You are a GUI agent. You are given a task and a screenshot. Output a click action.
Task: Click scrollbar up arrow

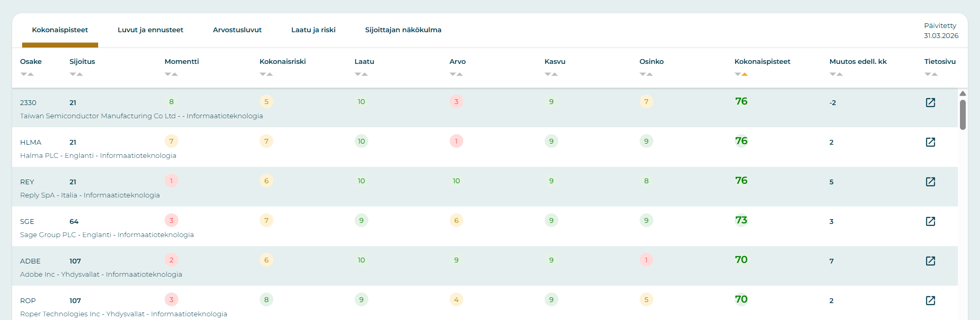[x=963, y=93]
